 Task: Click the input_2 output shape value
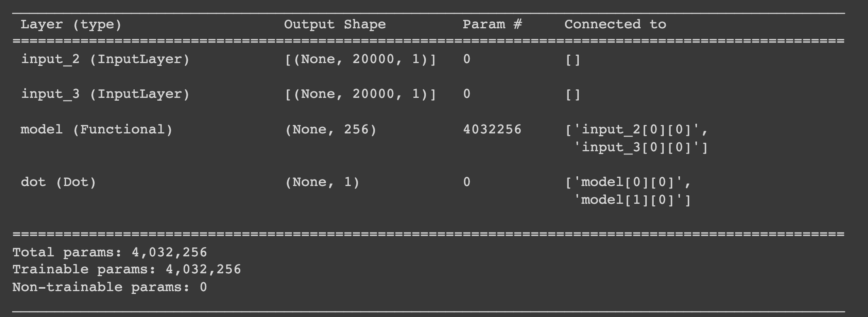click(360, 59)
